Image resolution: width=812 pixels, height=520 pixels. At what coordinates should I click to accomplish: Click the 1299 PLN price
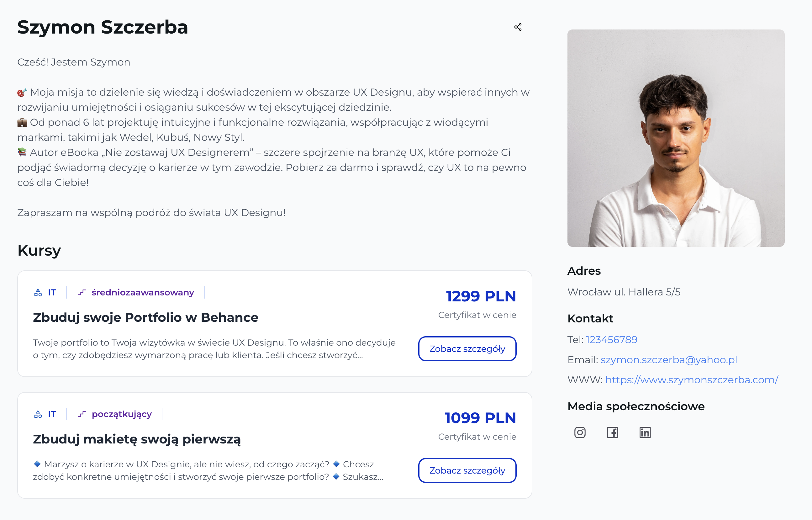click(481, 296)
